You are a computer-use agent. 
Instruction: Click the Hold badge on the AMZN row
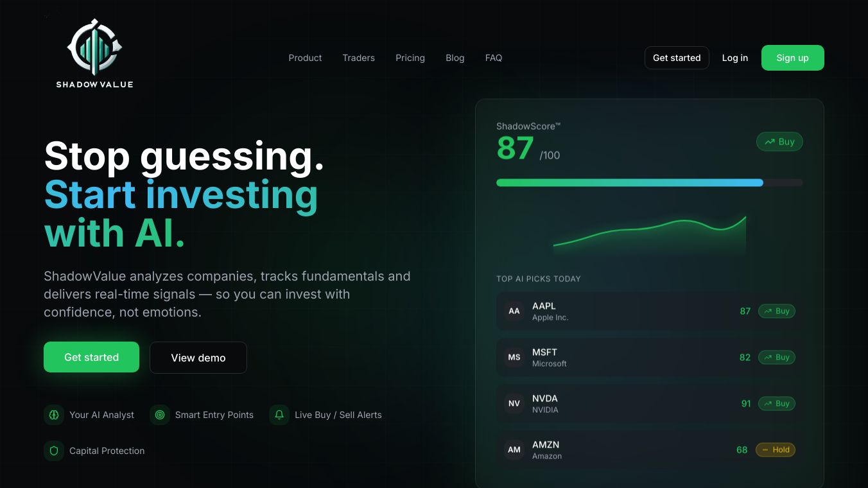pyautogui.click(x=776, y=450)
